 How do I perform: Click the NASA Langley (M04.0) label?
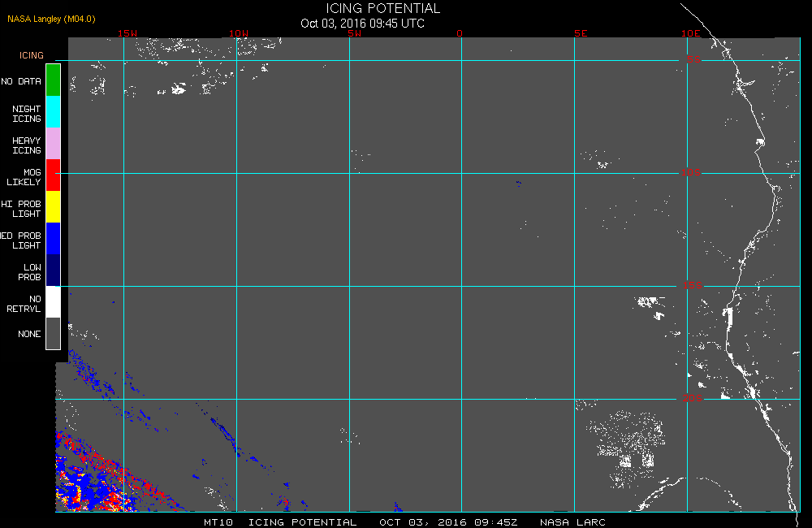pyautogui.click(x=51, y=19)
